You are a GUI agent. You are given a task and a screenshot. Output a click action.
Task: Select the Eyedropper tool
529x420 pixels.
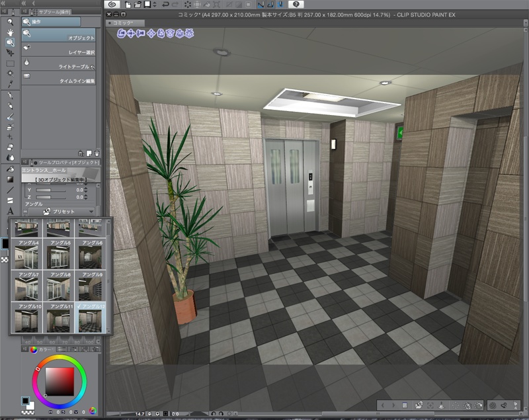[x=11, y=83]
